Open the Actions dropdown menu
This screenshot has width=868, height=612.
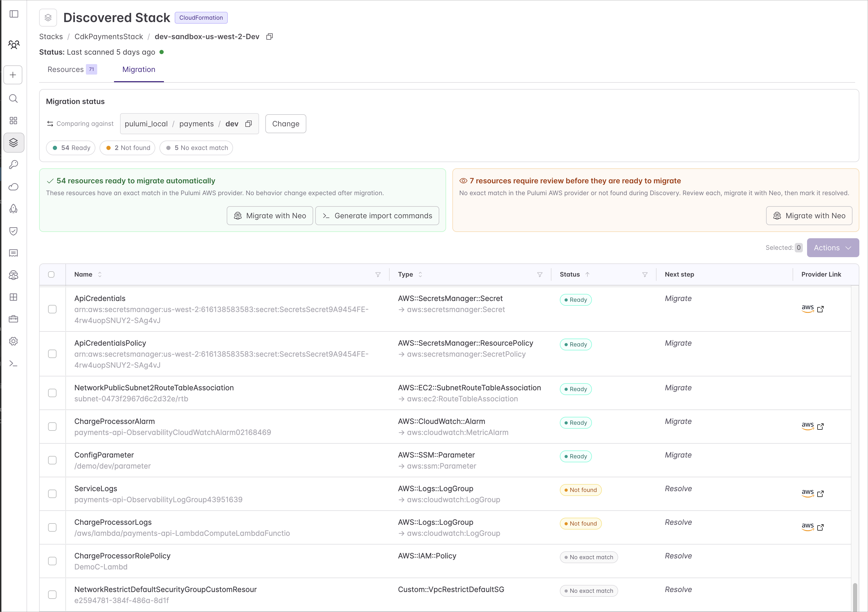click(833, 248)
